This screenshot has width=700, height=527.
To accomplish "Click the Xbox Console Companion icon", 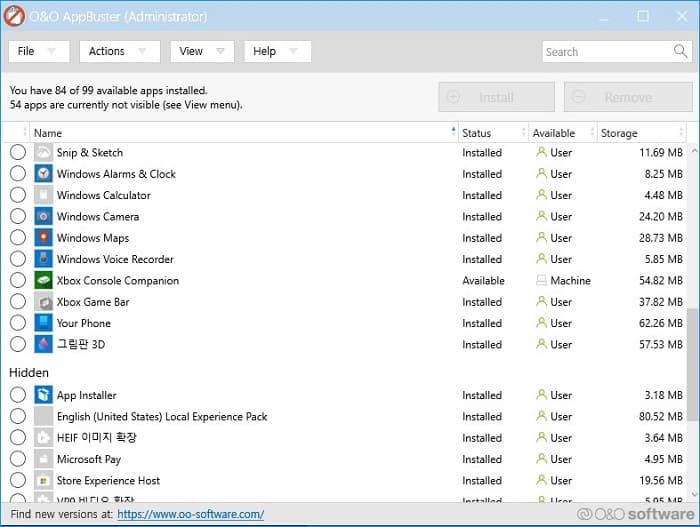I will tap(43, 280).
